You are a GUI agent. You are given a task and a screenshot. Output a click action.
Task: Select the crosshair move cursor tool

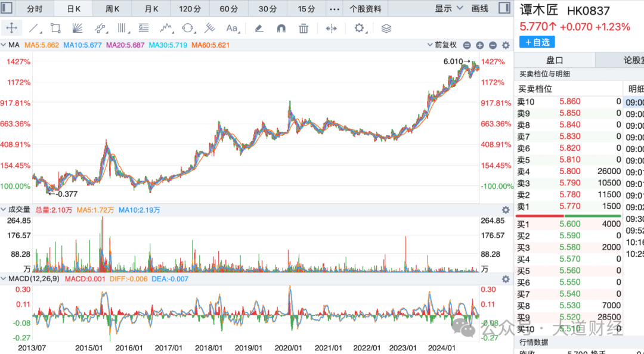tap(11, 28)
